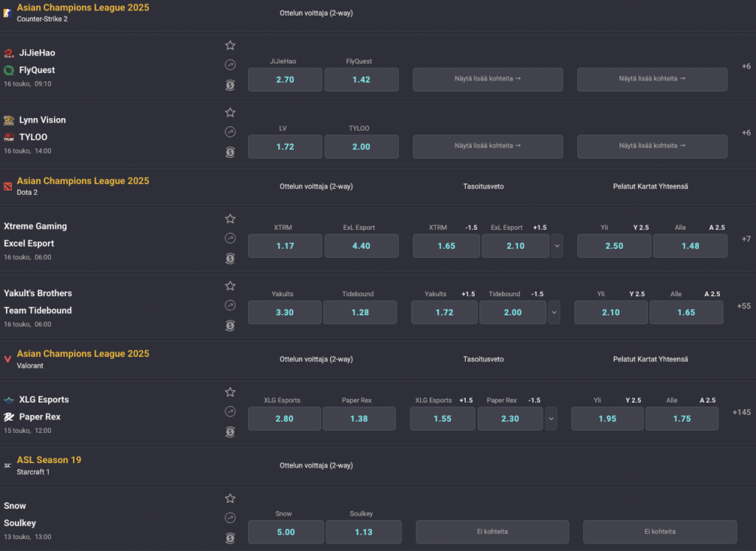Click the S coin icon for Yakult's Brothers match
Viewport: 756px width, 551px height.
click(x=230, y=325)
